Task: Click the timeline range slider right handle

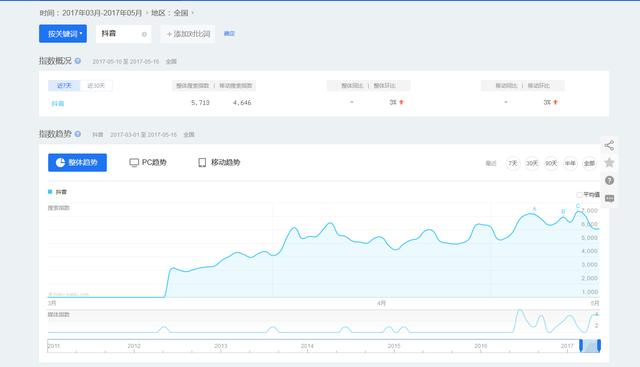Action: point(599,346)
